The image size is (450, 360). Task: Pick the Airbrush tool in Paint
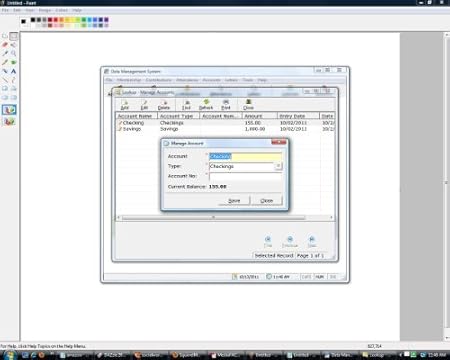pyautogui.click(x=5, y=71)
